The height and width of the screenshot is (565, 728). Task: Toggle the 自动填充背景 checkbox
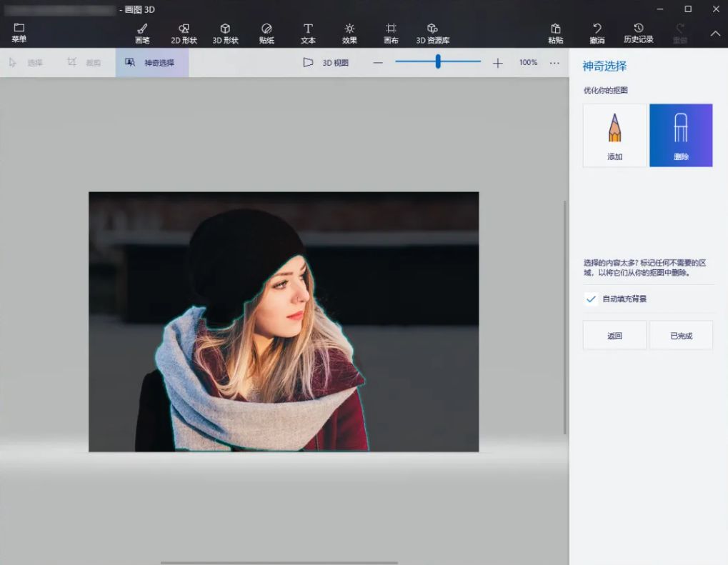(591, 299)
